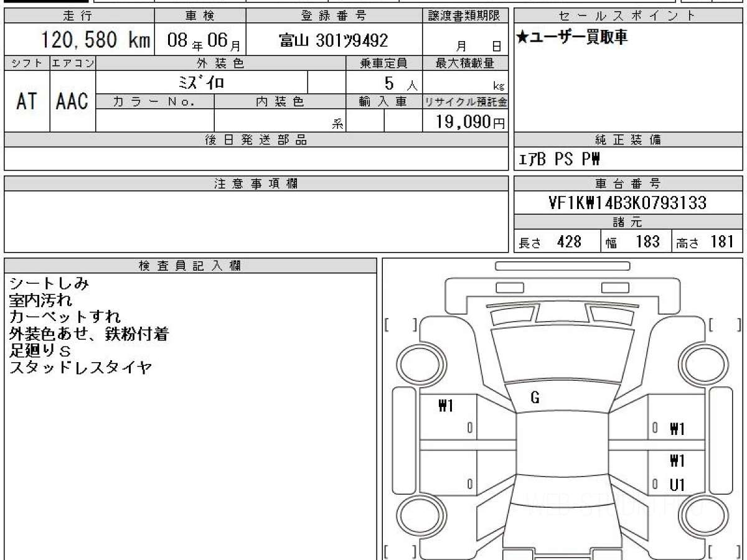The height and width of the screenshot is (560, 747).
Task: Click the vehicle inspection date 08年06月
Action: pyautogui.click(x=199, y=42)
